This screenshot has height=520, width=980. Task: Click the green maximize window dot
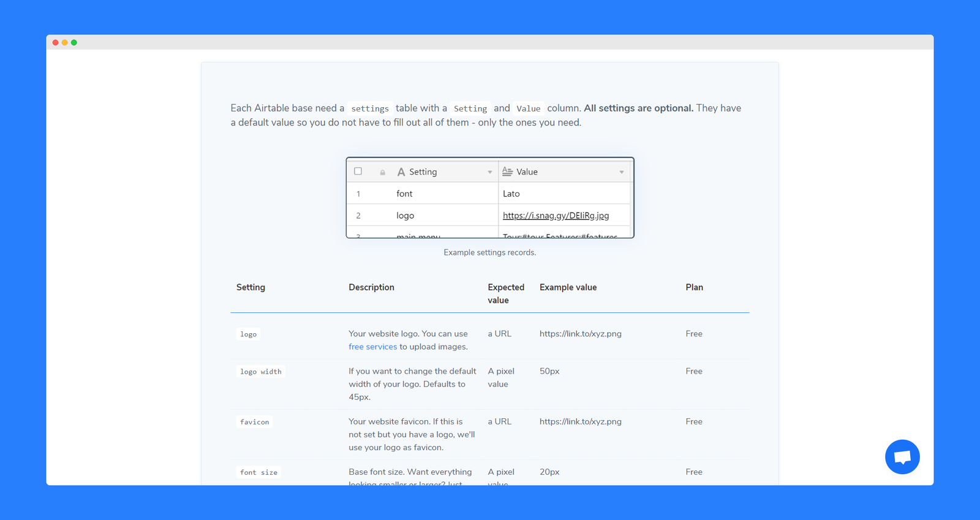click(x=74, y=42)
